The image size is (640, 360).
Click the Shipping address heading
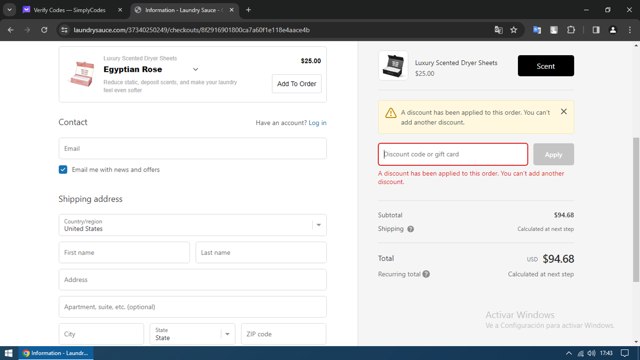[90, 199]
